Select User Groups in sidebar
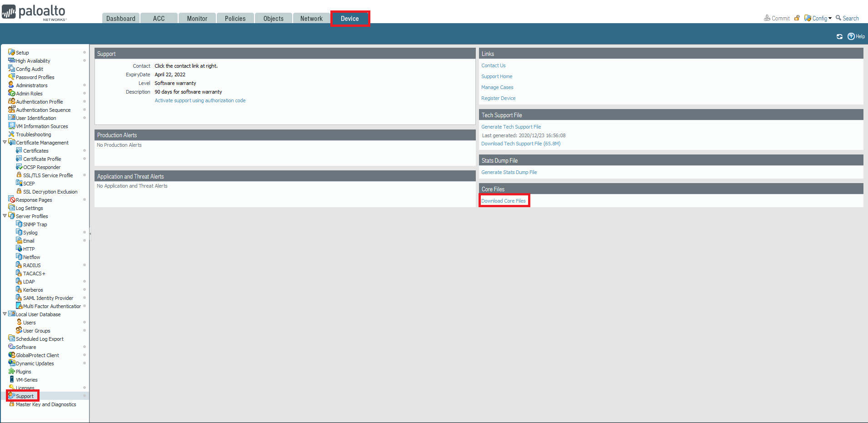This screenshot has height=423, width=868. coord(37,331)
